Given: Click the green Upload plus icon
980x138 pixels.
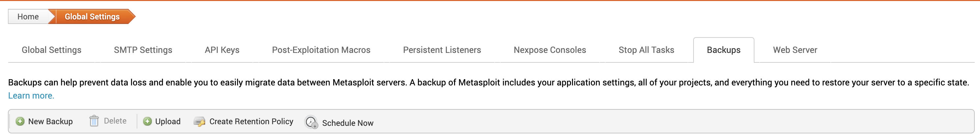Looking at the screenshot, I should pos(147,121).
